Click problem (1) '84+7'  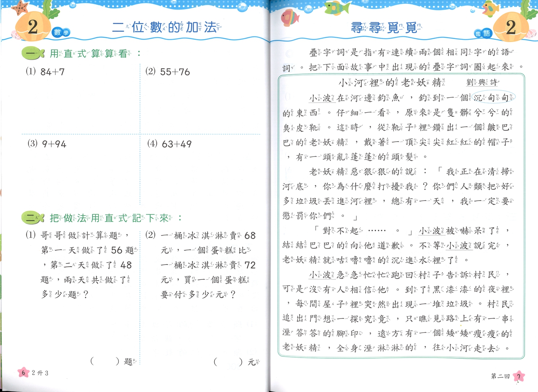[45, 72]
